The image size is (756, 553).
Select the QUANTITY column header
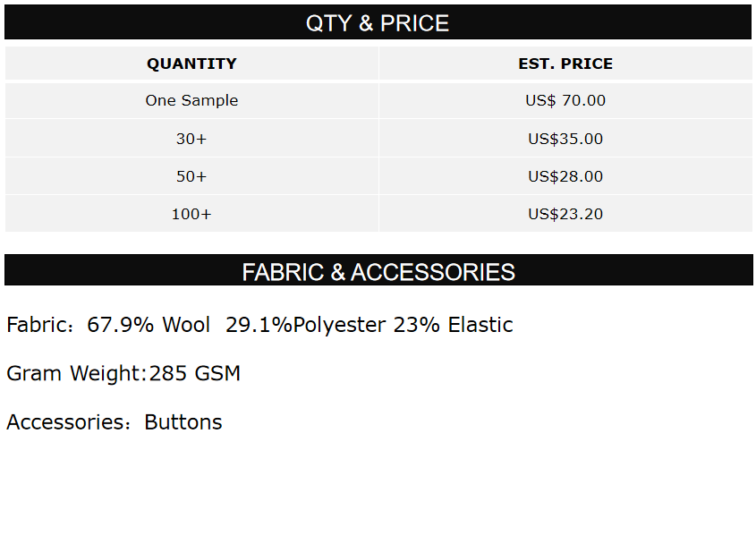coord(191,64)
